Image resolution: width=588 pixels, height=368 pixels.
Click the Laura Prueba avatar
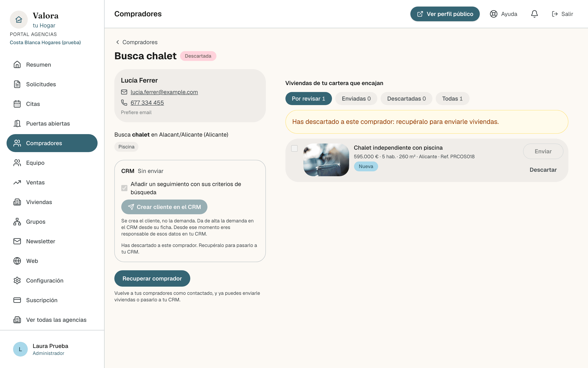coord(20,349)
